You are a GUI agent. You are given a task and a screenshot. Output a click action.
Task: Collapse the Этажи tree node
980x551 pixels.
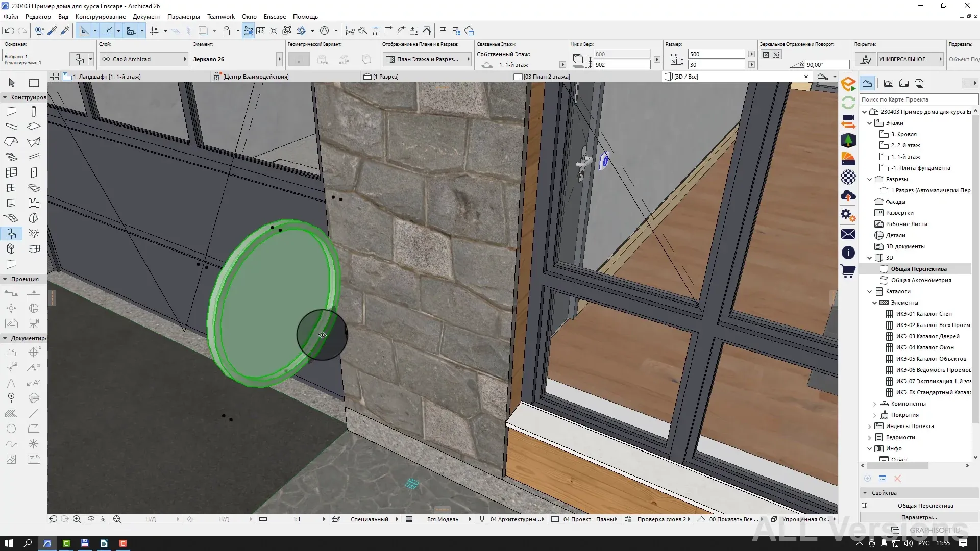point(870,123)
